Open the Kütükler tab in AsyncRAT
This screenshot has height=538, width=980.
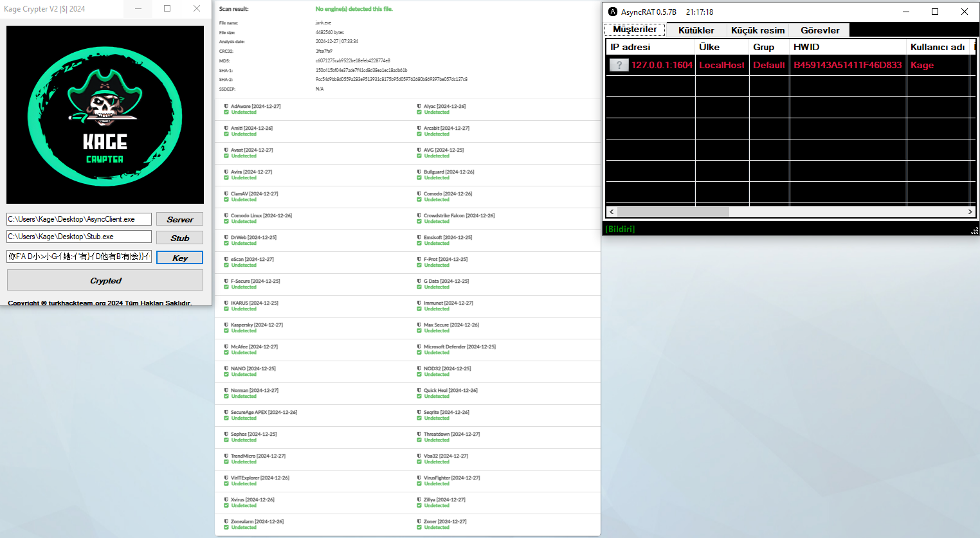pyautogui.click(x=696, y=30)
